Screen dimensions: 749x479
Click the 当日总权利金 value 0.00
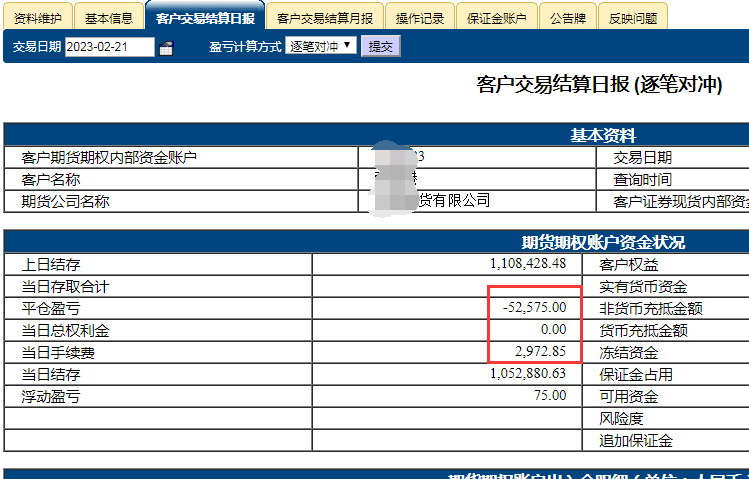tap(553, 330)
